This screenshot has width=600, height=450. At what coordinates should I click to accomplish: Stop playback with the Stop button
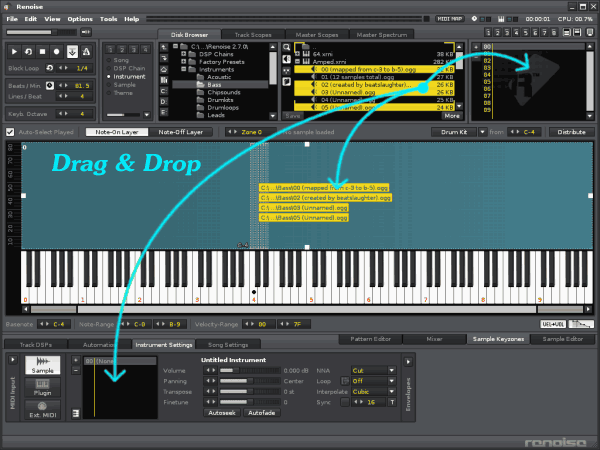42,51
